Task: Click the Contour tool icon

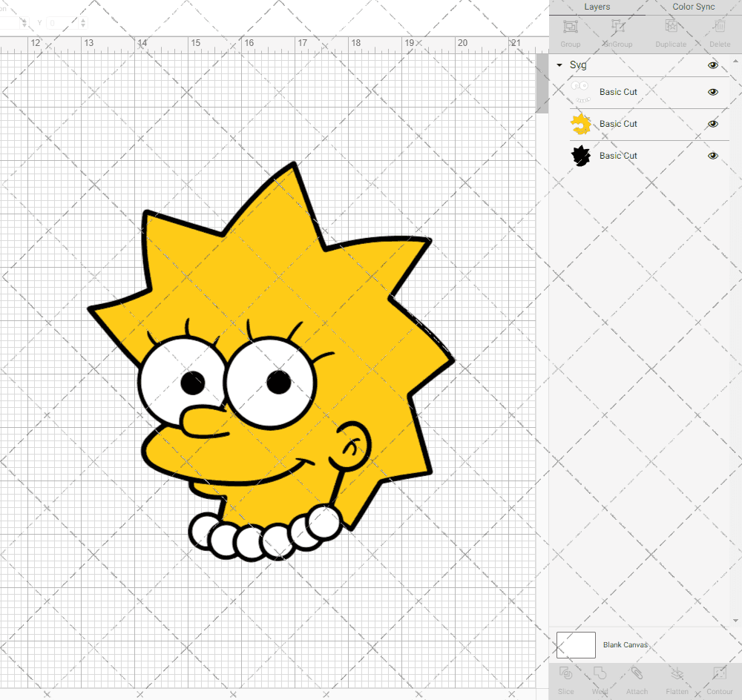Action: point(719,673)
